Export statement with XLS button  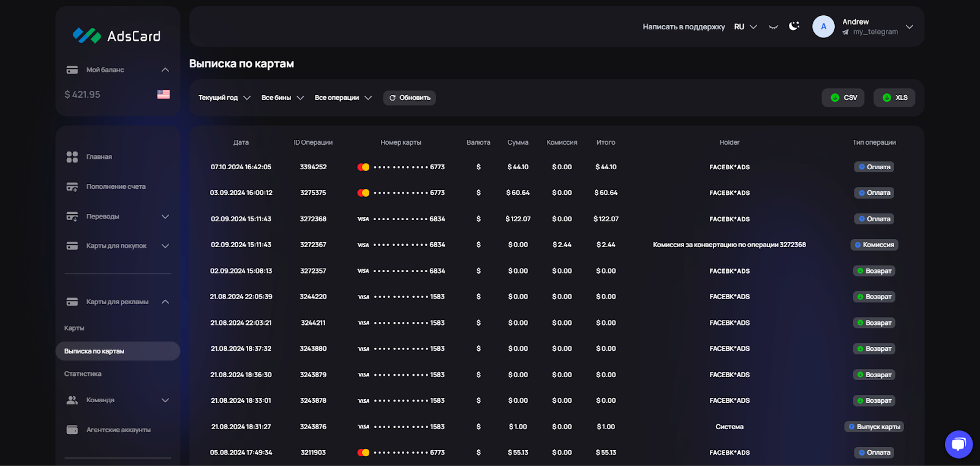coord(894,97)
